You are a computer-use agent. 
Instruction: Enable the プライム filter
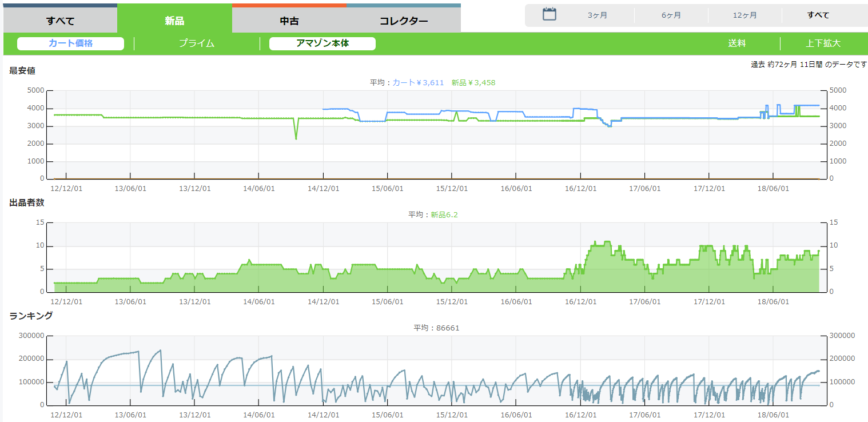click(196, 43)
